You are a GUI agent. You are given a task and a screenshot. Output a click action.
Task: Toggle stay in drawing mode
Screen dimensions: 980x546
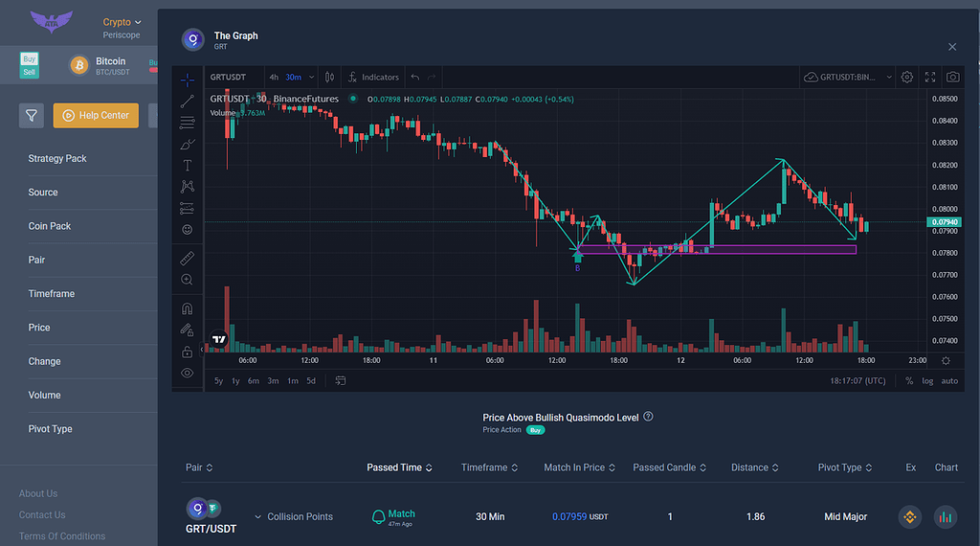click(x=187, y=330)
